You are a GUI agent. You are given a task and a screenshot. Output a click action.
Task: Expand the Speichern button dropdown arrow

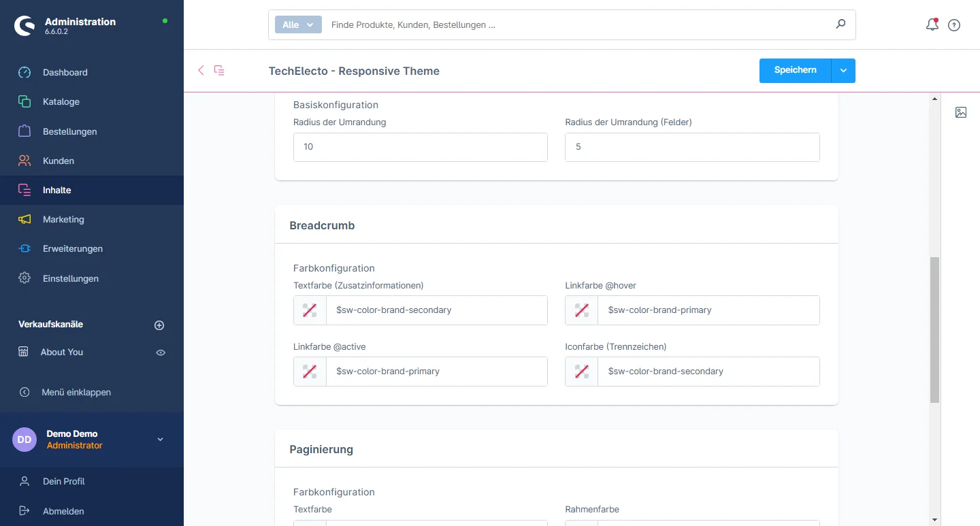pyautogui.click(x=843, y=71)
